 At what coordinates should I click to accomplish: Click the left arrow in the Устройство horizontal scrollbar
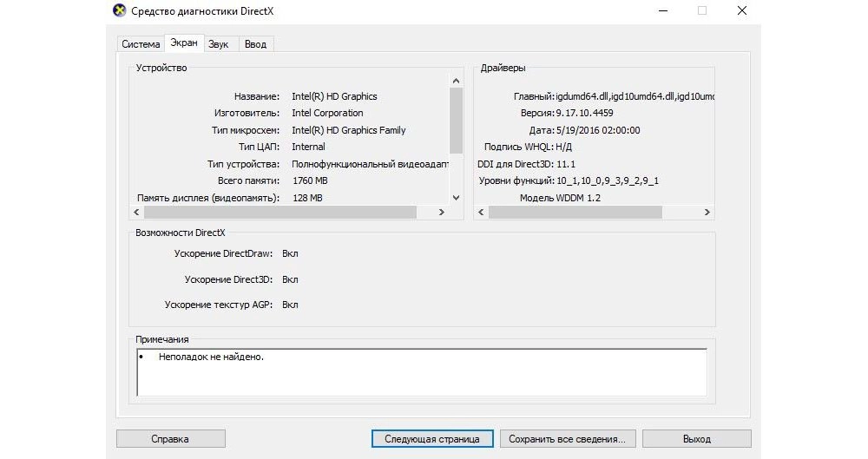137,212
